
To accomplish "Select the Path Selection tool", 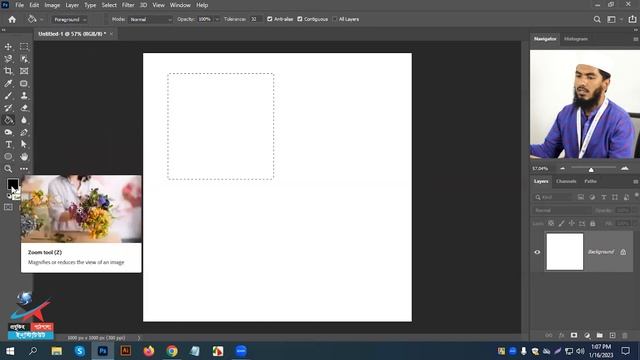I will tap(24, 144).
